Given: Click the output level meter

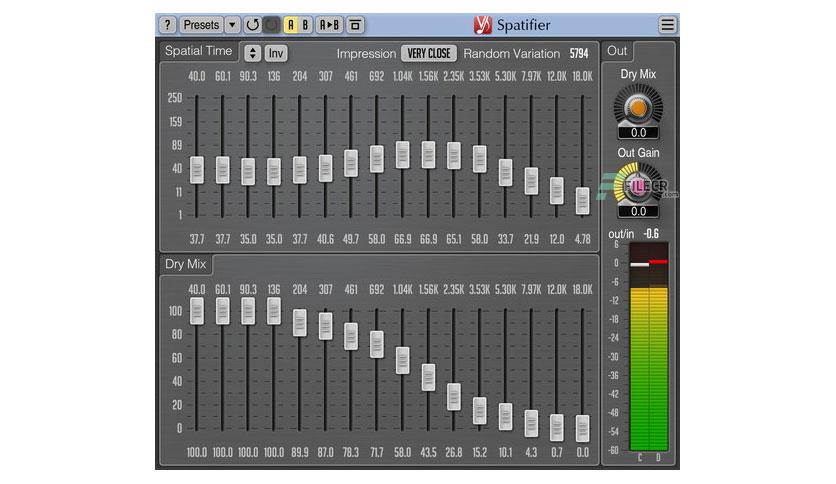Looking at the screenshot, I should 649,348.
